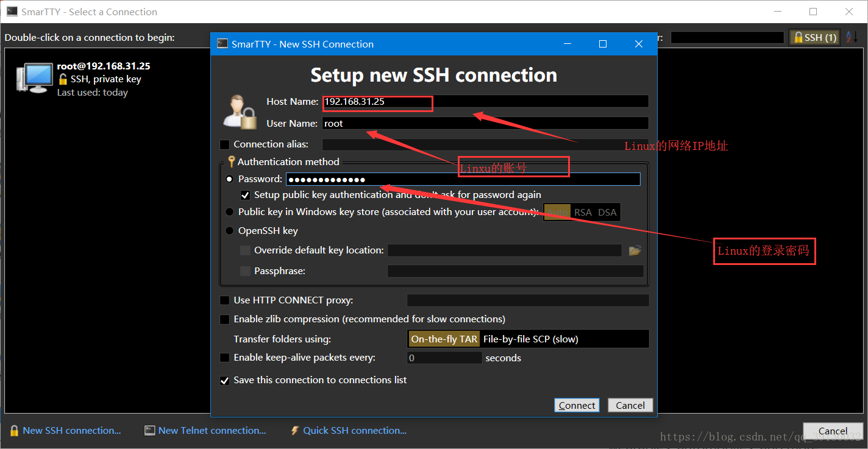Click the New Telnet connection terminal icon

click(149, 431)
